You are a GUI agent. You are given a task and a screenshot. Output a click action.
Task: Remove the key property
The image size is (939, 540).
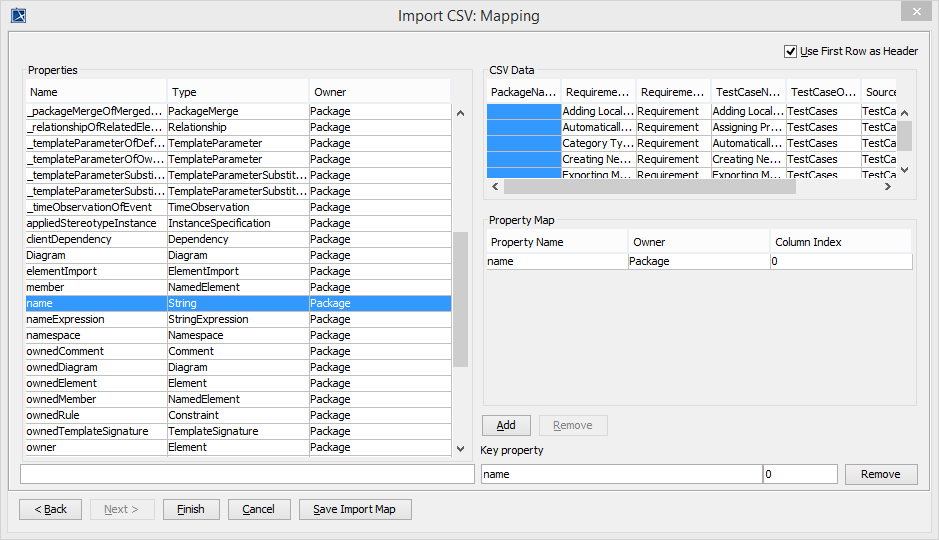(880, 474)
